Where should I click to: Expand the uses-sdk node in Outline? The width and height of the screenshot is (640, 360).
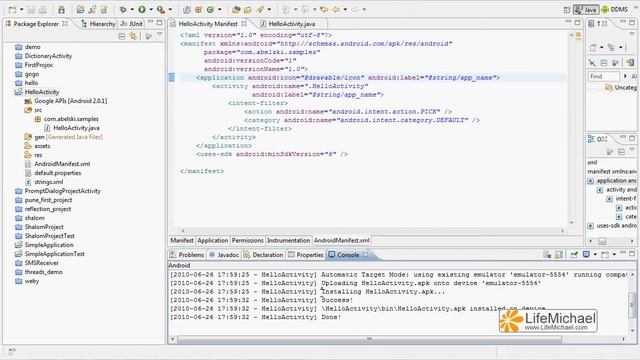pyautogui.click(x=591, y=226)
